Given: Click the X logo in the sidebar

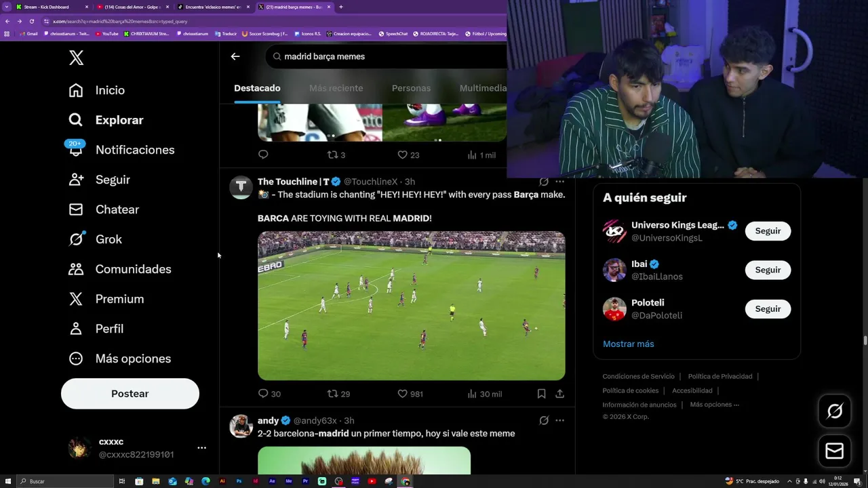Looking at the screenshot, I should click(76, 58).
